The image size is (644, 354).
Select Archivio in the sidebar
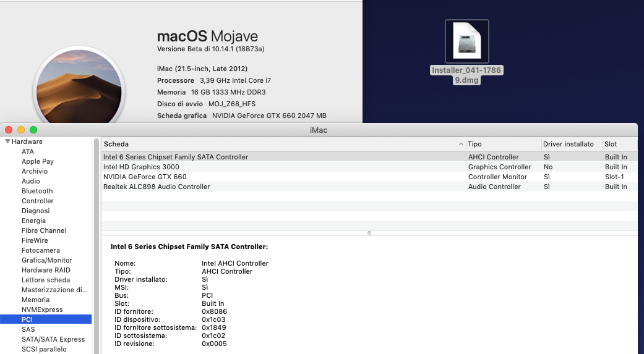click(x=35, y=171)
